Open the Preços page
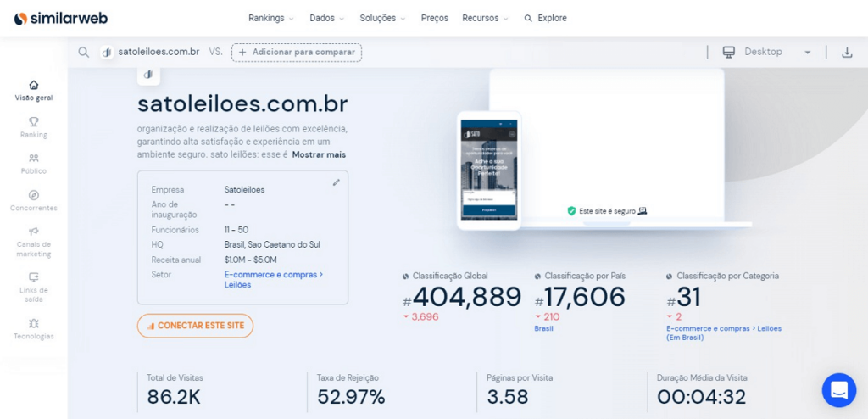The height and width of the screenshot is (419, 868). [435, 18]
